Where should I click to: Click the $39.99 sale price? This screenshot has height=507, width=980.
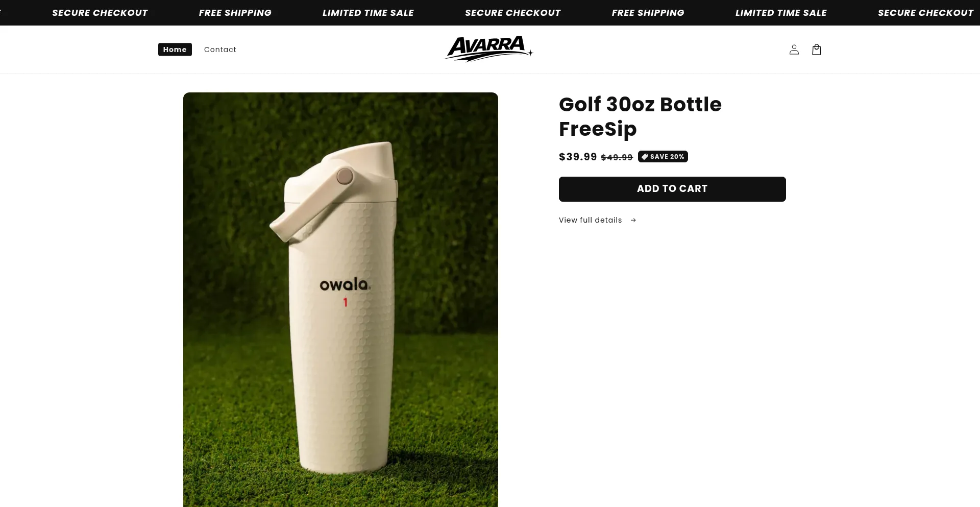point(578,157)
